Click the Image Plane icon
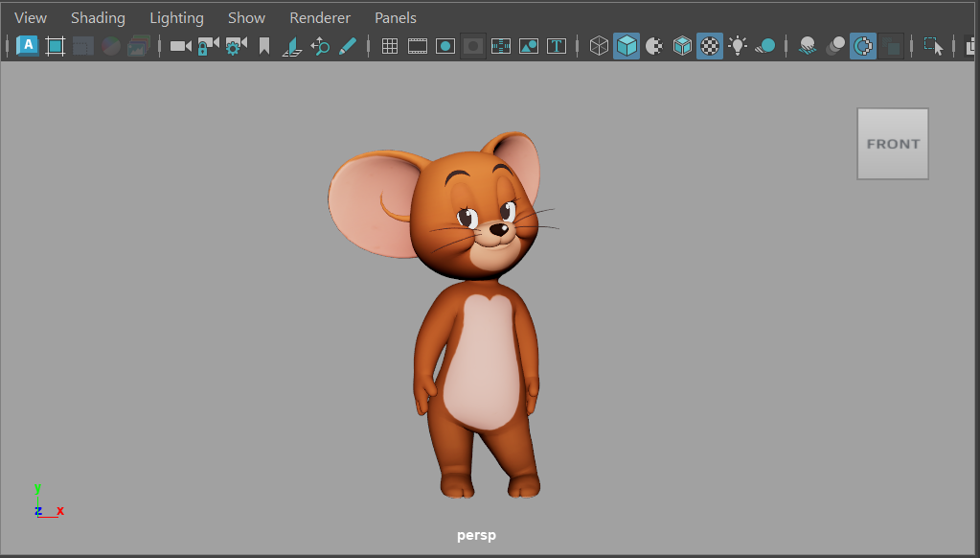 pyautogui.click(x=292, y=46)
